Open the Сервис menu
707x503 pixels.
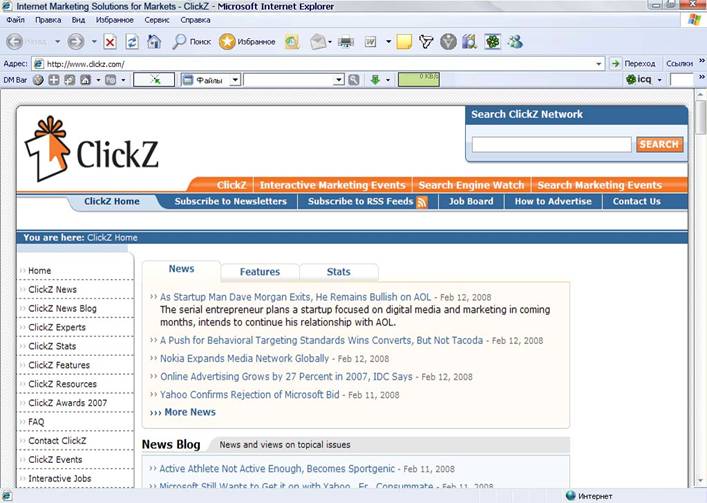[157, 20]
